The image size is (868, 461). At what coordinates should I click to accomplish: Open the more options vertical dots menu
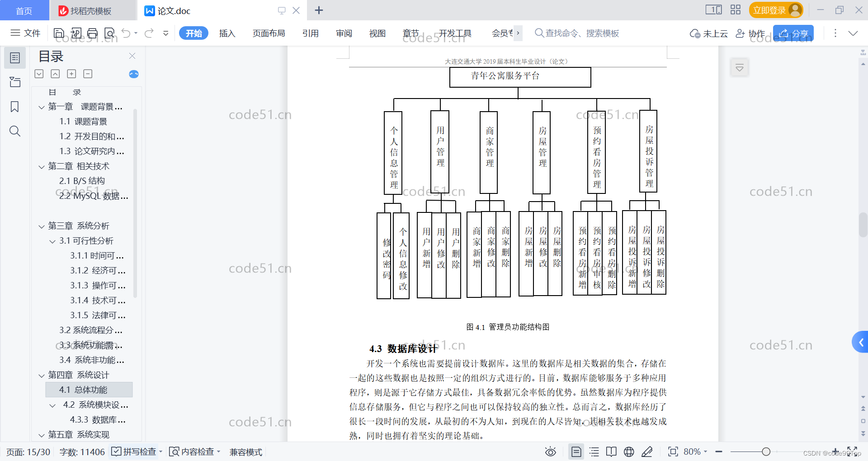click(x=835, y=33)
